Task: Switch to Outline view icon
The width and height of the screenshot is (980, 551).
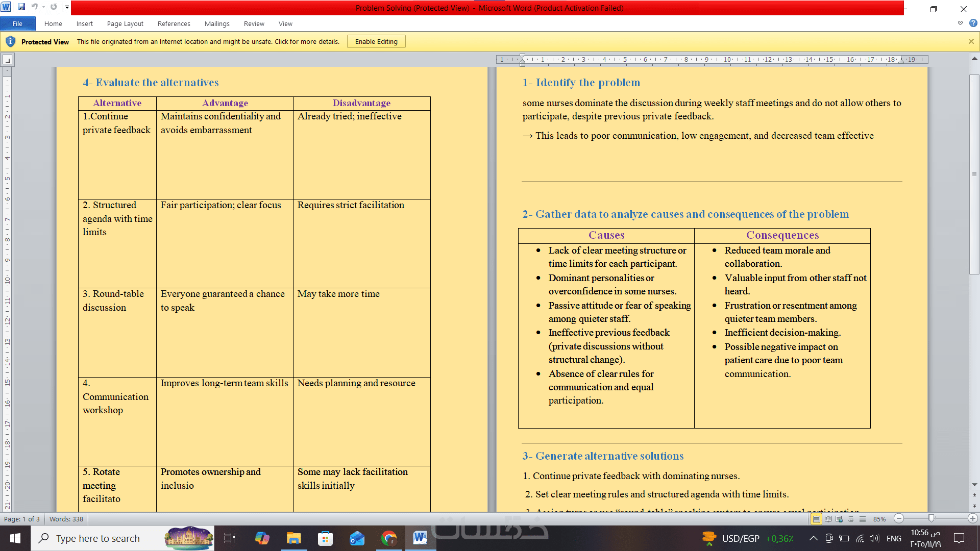Action: (x=851, y=519)
